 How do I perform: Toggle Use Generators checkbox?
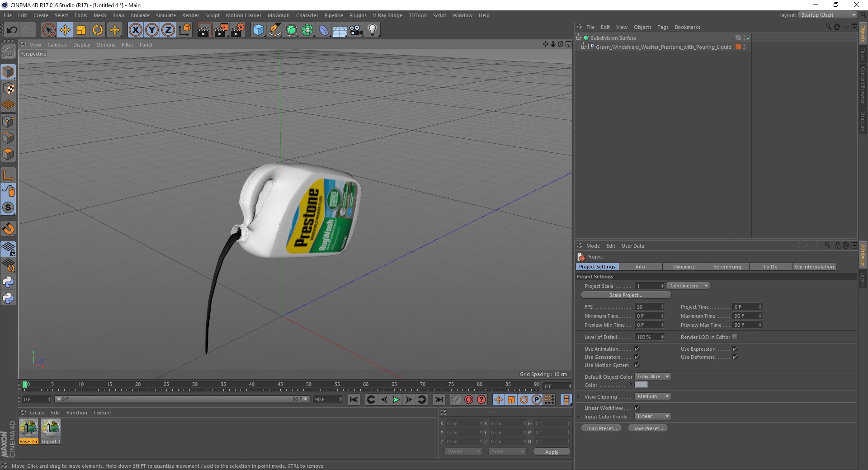click(x=637, y=357)
